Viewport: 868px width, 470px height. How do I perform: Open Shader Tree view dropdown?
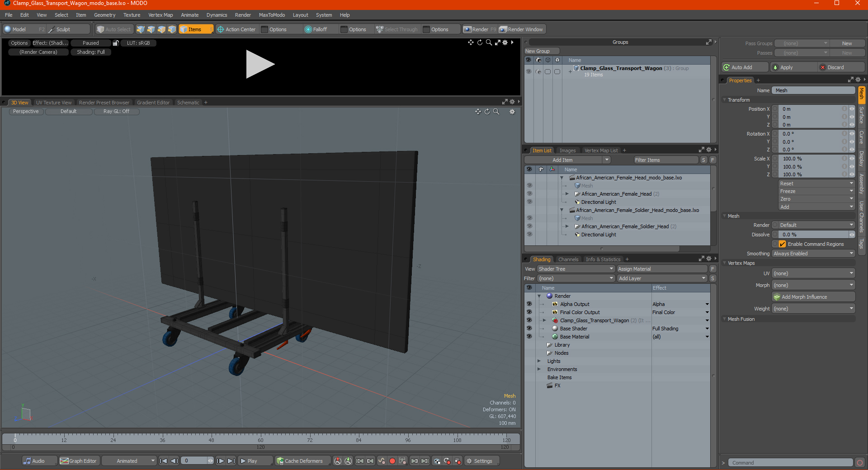[x=576, y=269]
